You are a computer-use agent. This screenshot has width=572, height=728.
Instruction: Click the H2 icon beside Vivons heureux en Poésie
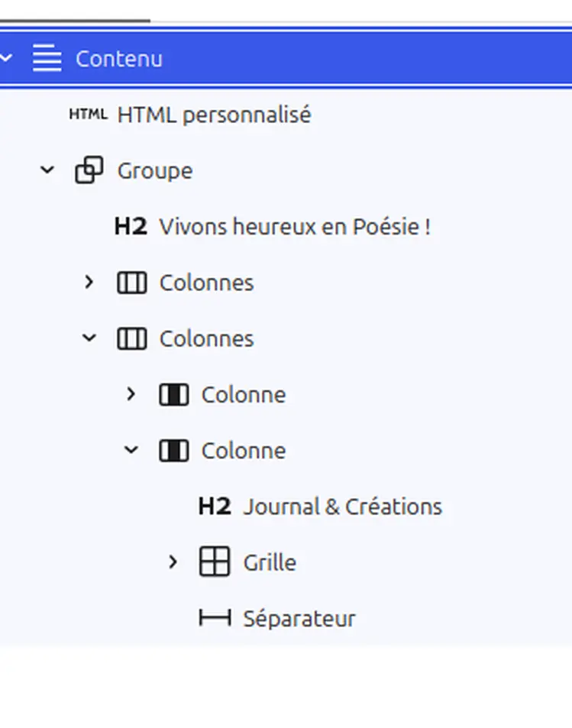(x=131, y=227)
